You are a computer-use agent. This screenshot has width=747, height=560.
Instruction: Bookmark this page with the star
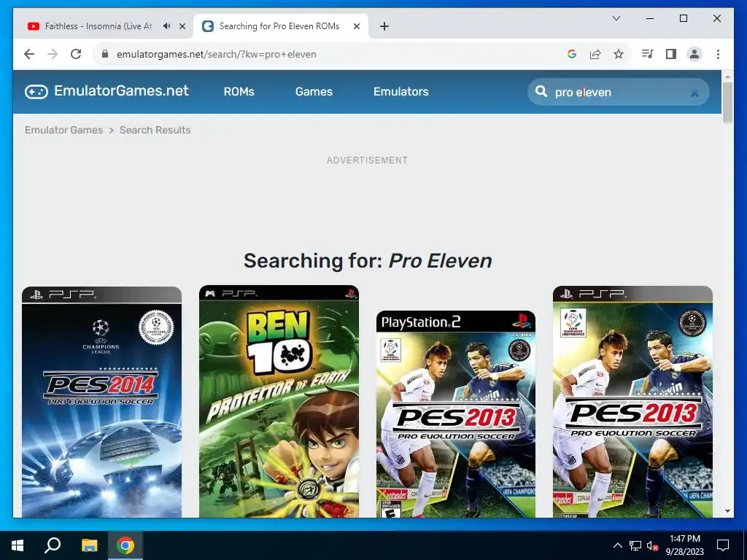coord(619,54)
